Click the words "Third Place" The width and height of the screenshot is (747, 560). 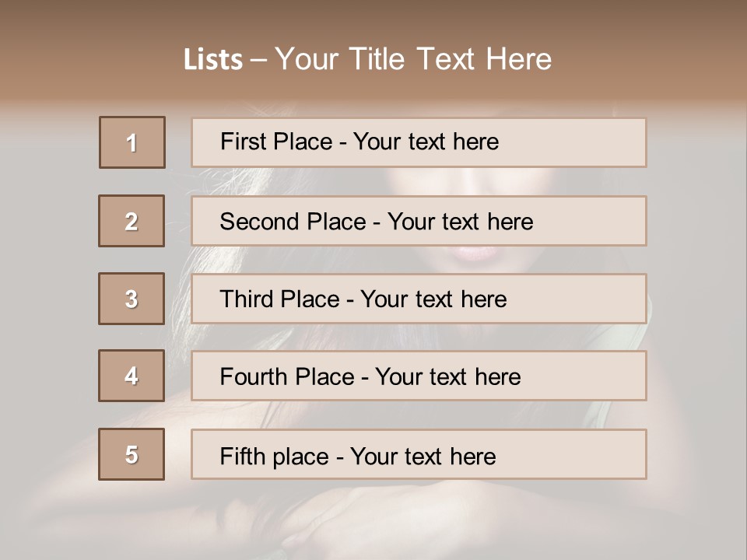(x=279, y=299)
